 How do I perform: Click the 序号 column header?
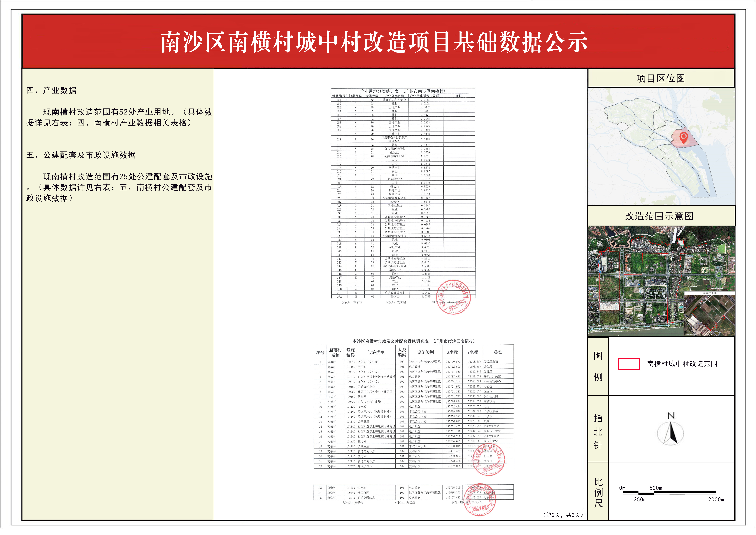(x=320, y=353)
